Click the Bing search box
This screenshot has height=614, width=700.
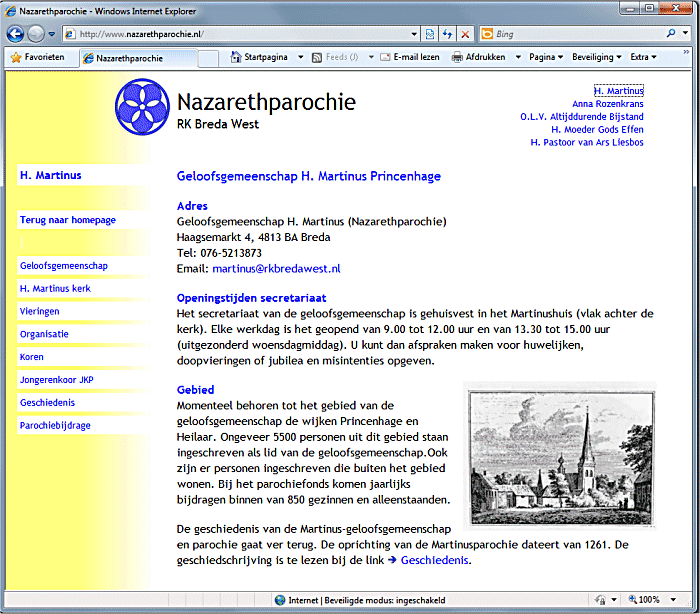[x=571, y=34]
